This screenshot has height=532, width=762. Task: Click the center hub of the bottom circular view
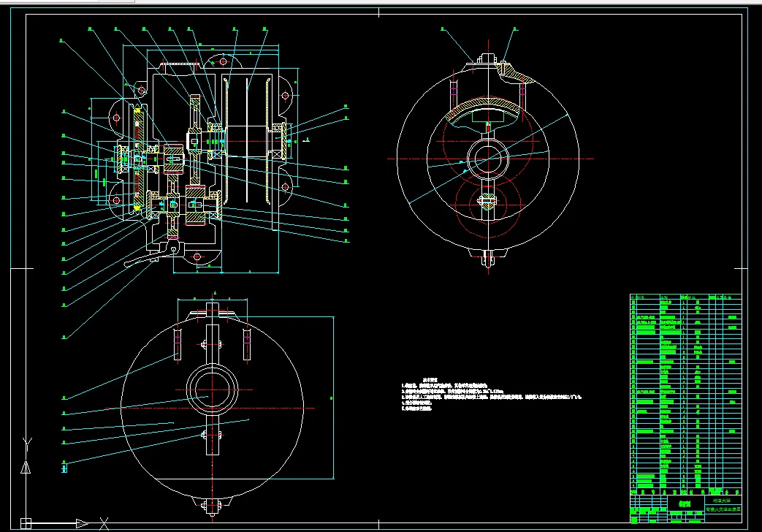213,390
